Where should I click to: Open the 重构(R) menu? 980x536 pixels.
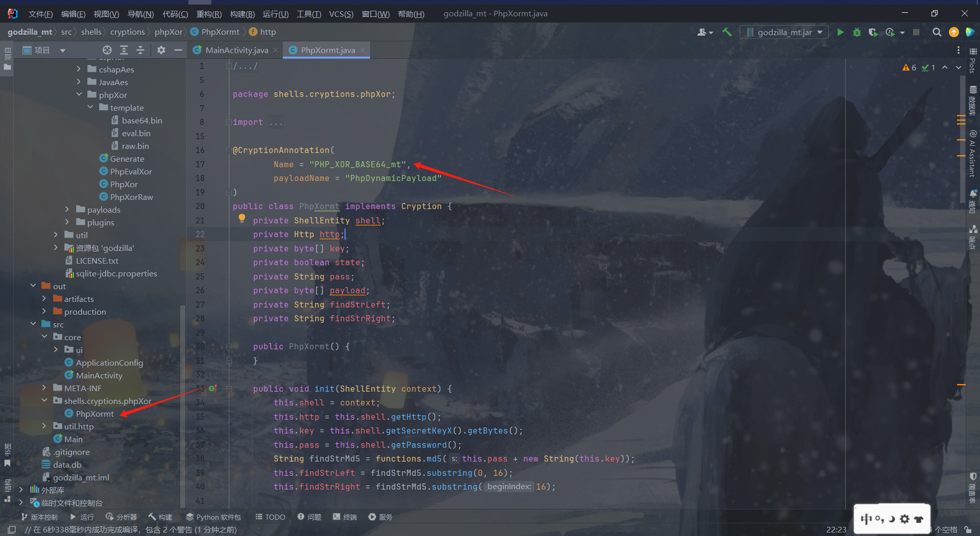pos(209,14)
